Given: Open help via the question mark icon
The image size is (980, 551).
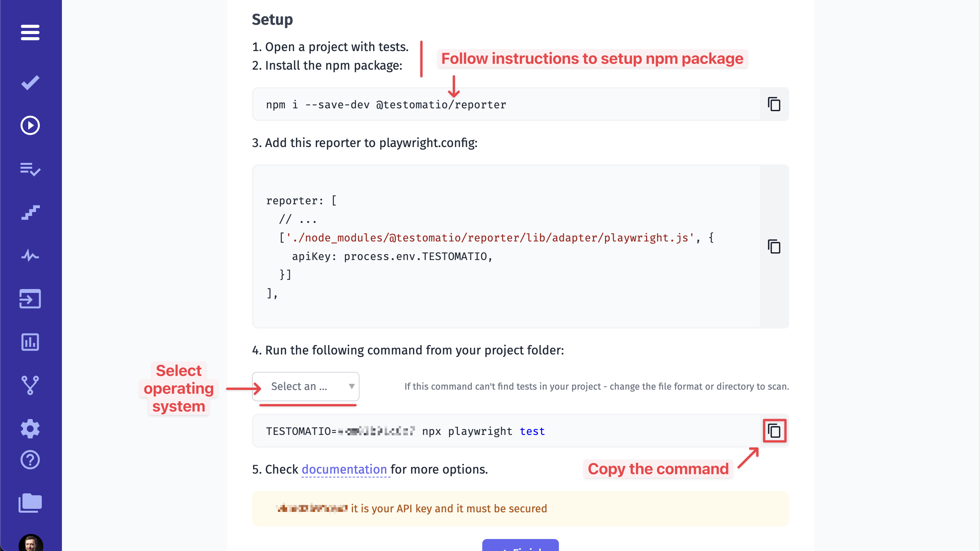Looking at the screenshot, I should pyautogui.click(x=30, y=460).
